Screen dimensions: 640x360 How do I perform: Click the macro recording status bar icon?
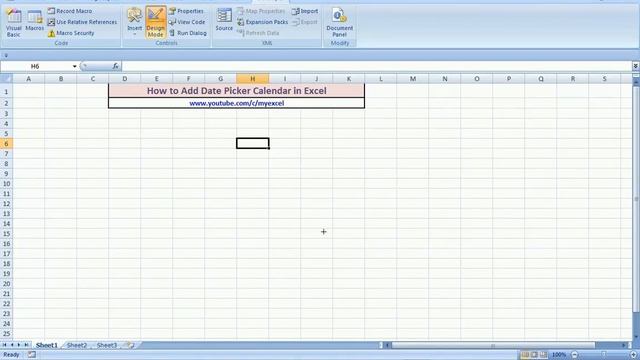point(31,355)
